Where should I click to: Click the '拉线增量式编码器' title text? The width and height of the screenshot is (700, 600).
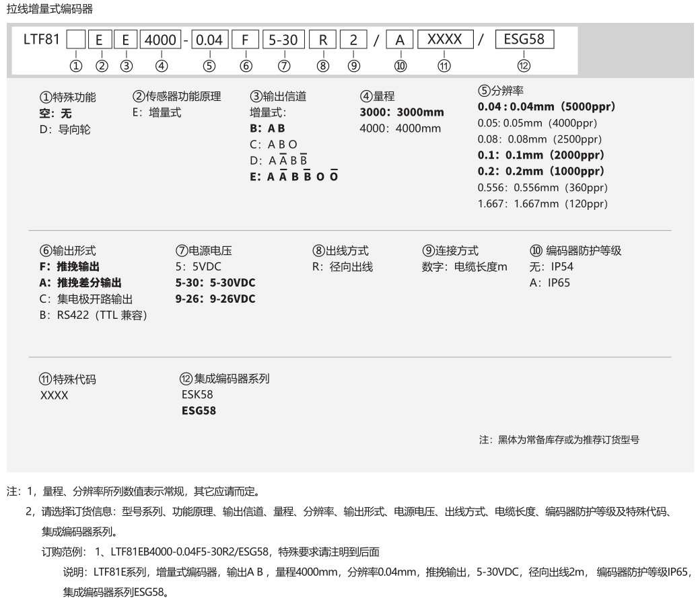pos(50,9)
